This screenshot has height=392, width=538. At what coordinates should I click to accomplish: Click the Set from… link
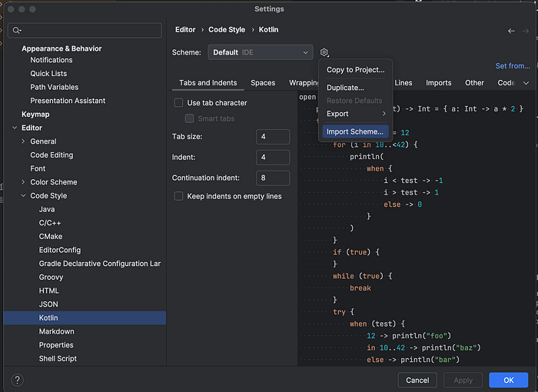tap(513, 66)
